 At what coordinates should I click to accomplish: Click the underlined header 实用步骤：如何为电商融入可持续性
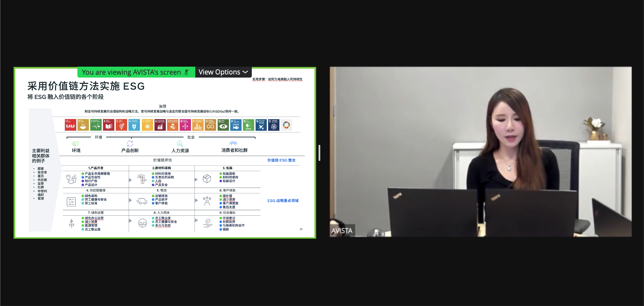tap(277, 79)
